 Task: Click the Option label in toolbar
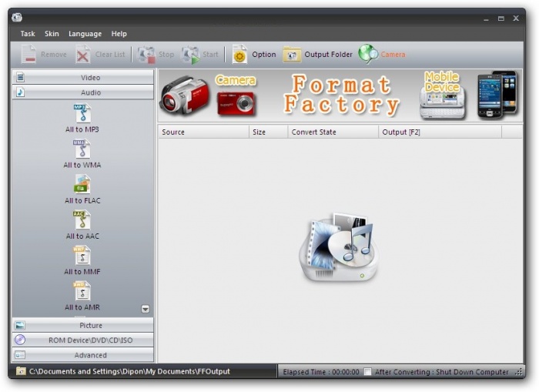click(263, 55)
